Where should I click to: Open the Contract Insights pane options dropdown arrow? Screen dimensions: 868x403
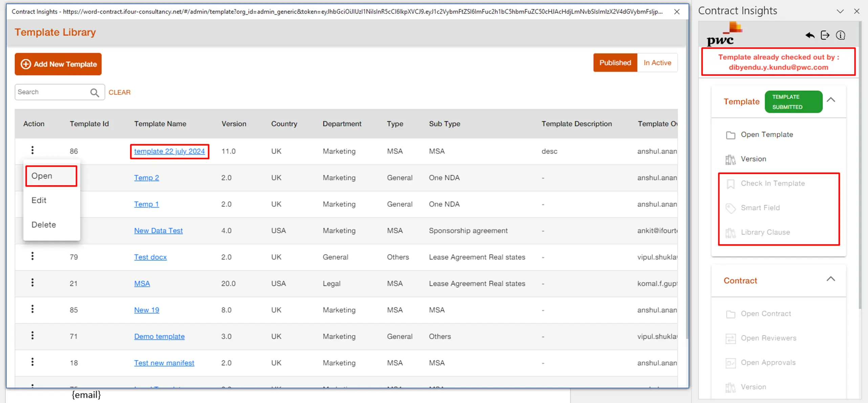coord(840,11)
